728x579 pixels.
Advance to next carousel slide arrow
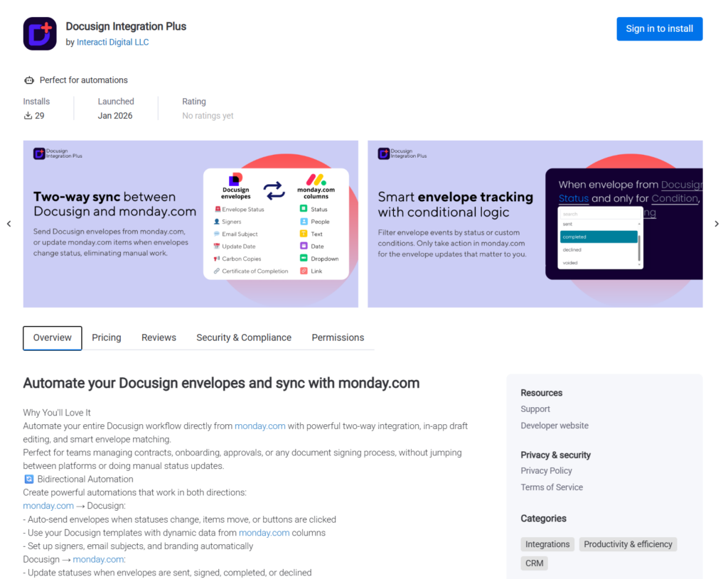point(717,224)
